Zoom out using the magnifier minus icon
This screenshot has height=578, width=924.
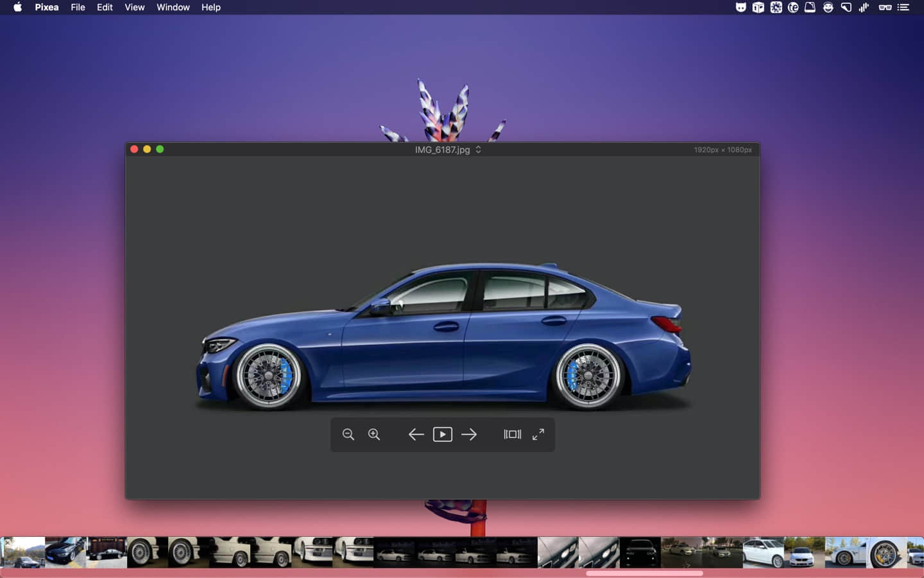[x=348, y=435]
